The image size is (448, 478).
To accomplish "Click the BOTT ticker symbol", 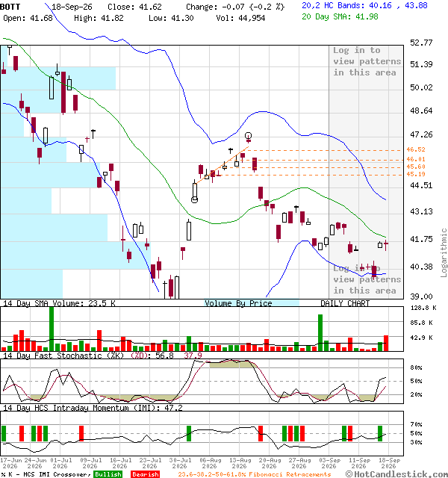I will coord(10,7).
